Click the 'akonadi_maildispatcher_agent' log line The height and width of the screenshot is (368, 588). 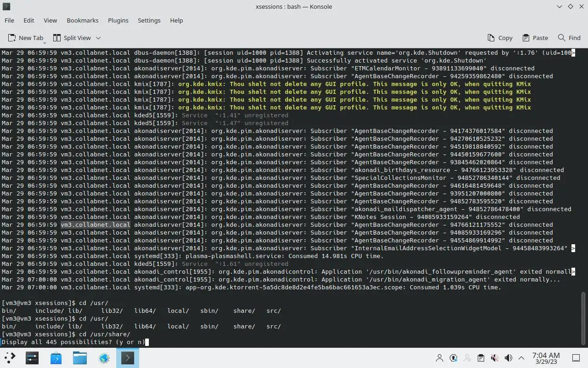286,209
